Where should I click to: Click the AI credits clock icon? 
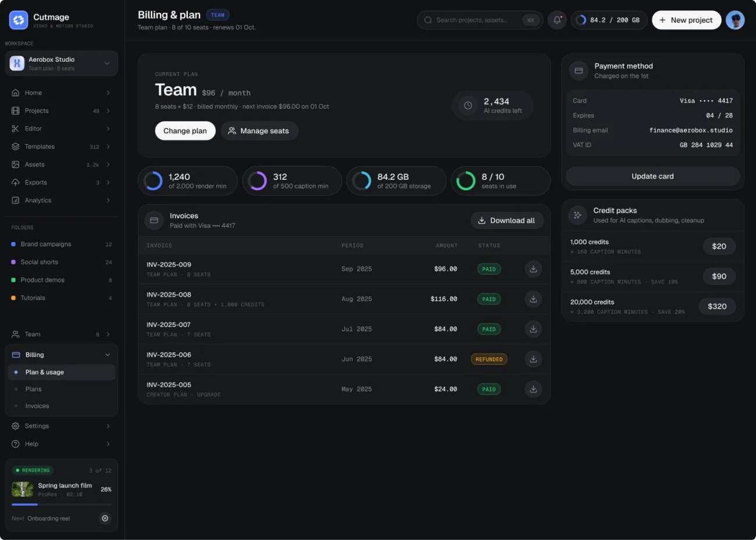tap(468, 105)
